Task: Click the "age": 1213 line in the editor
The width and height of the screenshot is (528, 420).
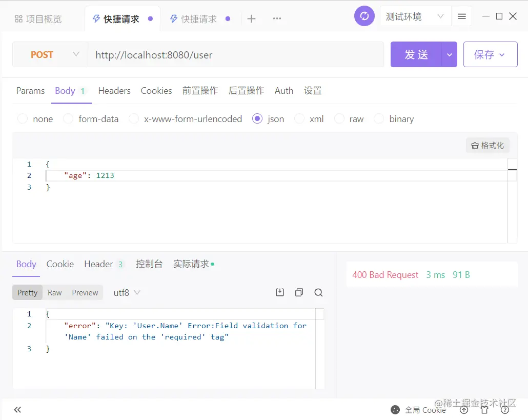Action: 89,175
